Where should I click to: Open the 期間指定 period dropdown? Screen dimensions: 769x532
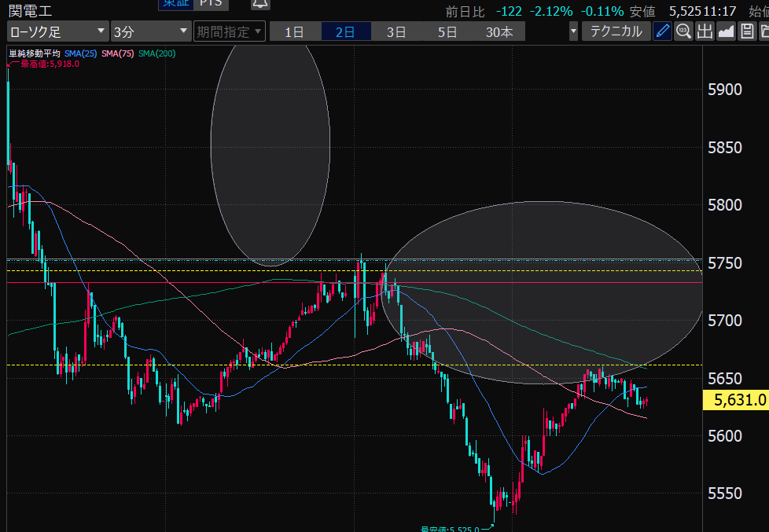pyautogui.click(x=229, y=31)
